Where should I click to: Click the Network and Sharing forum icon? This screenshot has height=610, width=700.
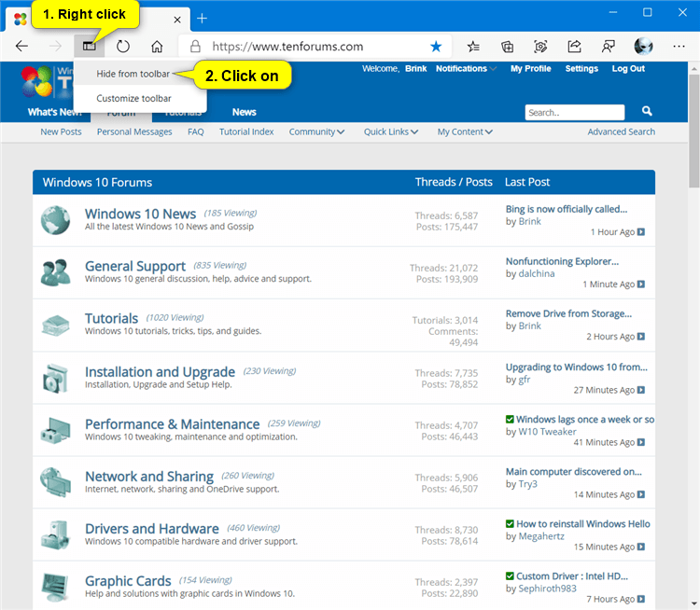coord(55,482)
